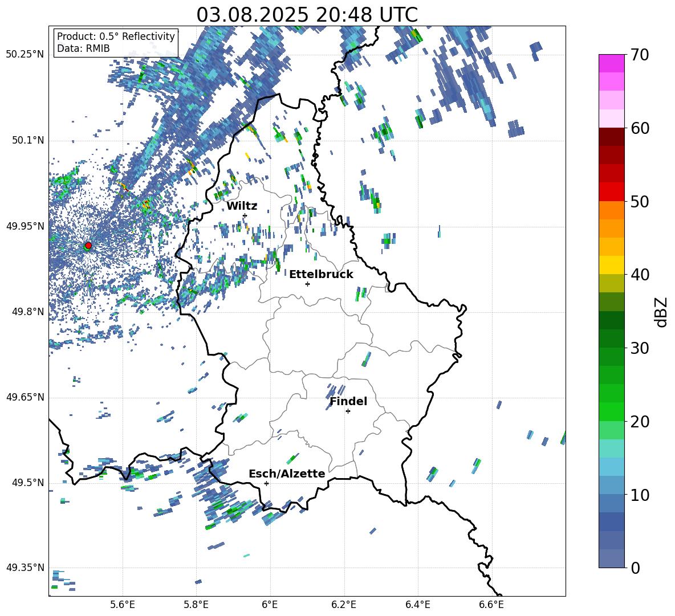
Task: Click the orange colorbar swatch just above 50
Action: coord(611,210)
